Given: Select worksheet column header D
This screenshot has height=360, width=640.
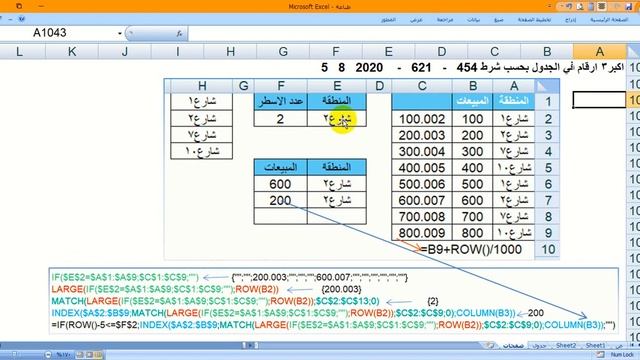Looking at the screenshot, I should tap(442, 52).
